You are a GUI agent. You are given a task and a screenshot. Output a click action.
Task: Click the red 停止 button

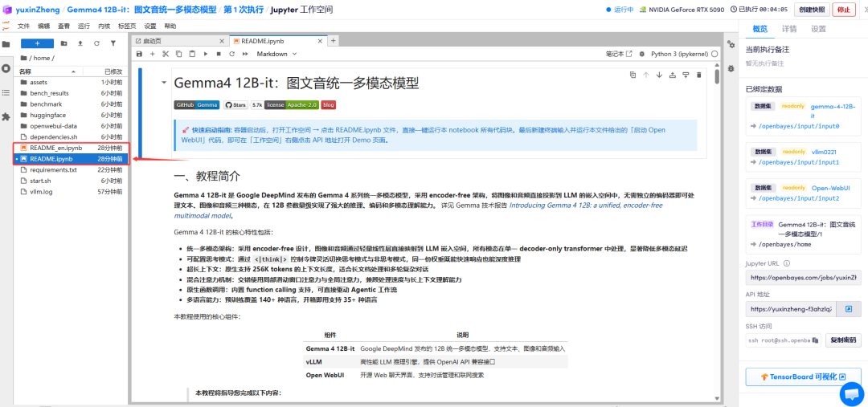tap(843, 10)
